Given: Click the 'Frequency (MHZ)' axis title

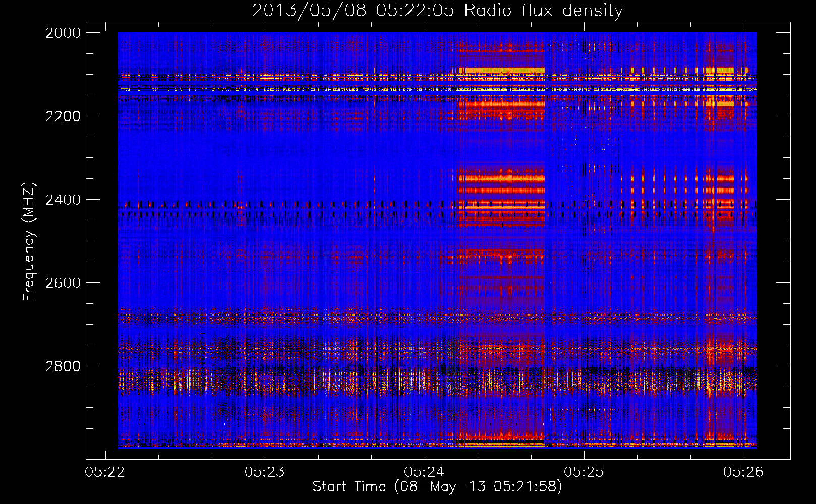Looking at the screenshot, I should coord(29,242).
